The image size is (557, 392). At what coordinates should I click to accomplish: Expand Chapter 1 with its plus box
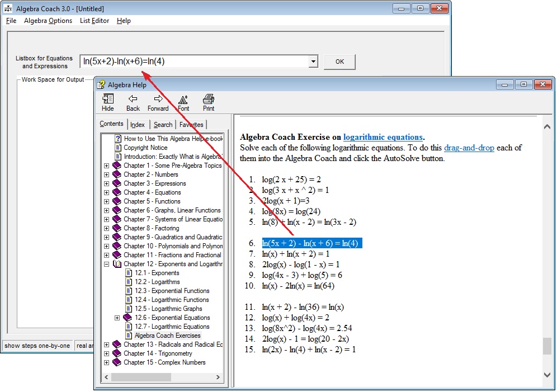coord(106,166)
